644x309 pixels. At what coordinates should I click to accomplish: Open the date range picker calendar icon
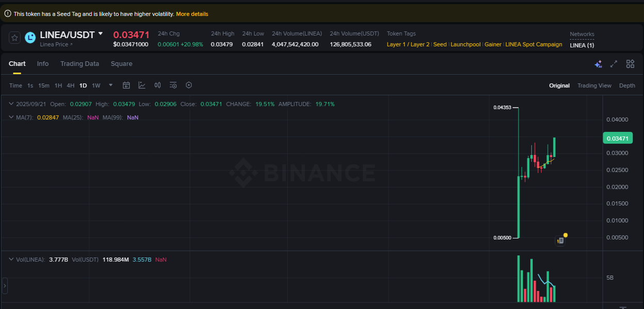126,85
